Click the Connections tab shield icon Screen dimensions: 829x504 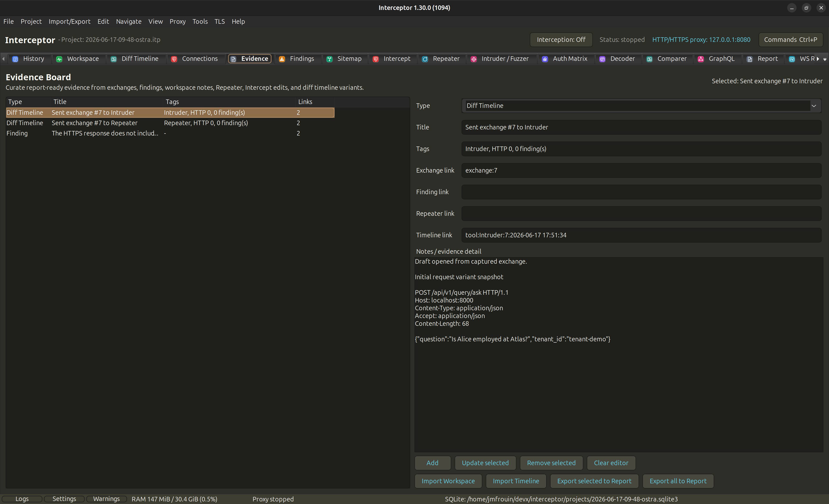pyautogui.click(x=174, y=59)
